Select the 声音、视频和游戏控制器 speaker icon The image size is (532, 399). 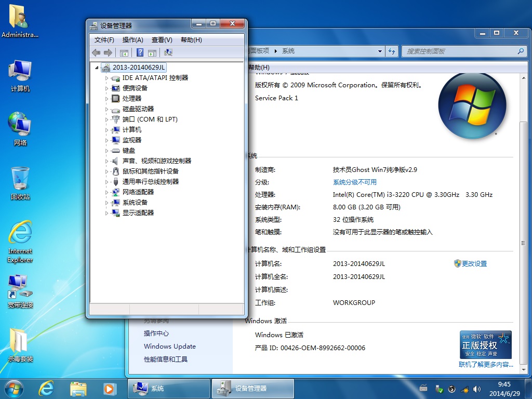click(x=116, y=161)
